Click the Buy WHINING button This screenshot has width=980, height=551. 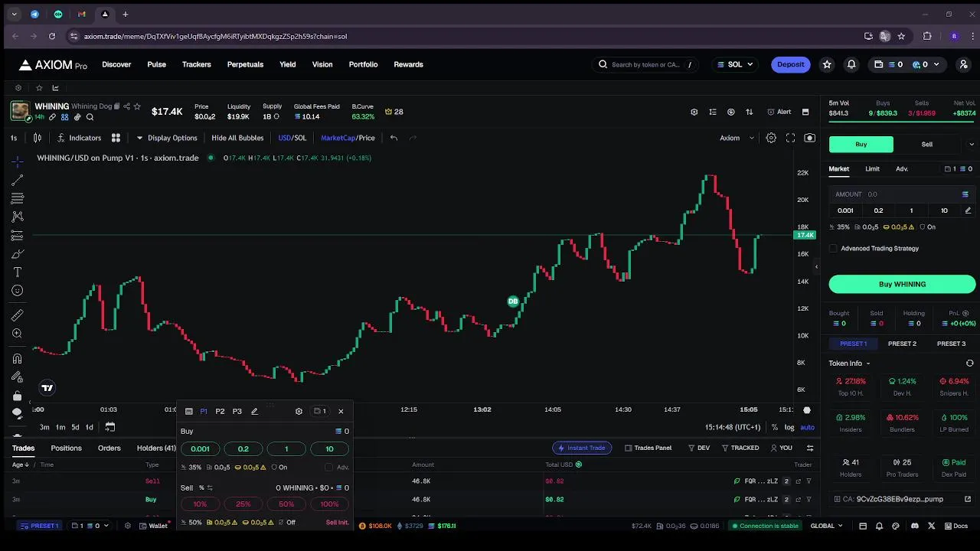tap(902, 284)
